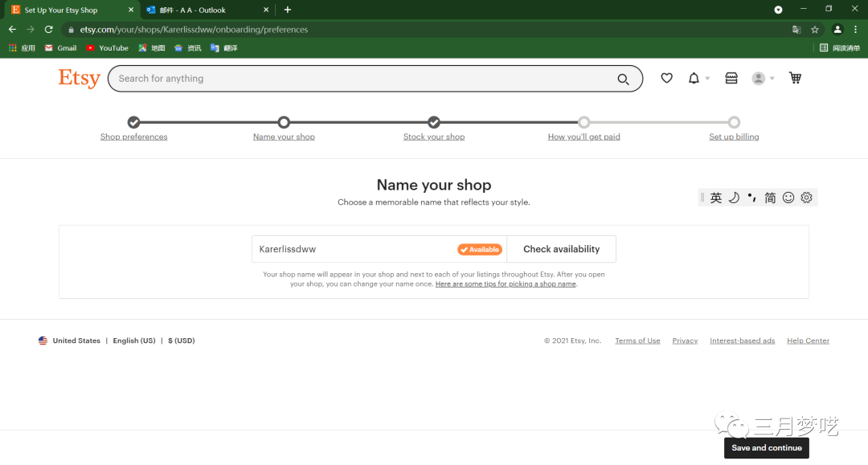The height and width of the screenshot is (465, 868).
Task: Click Check availability button
Action: pos(561,249)
